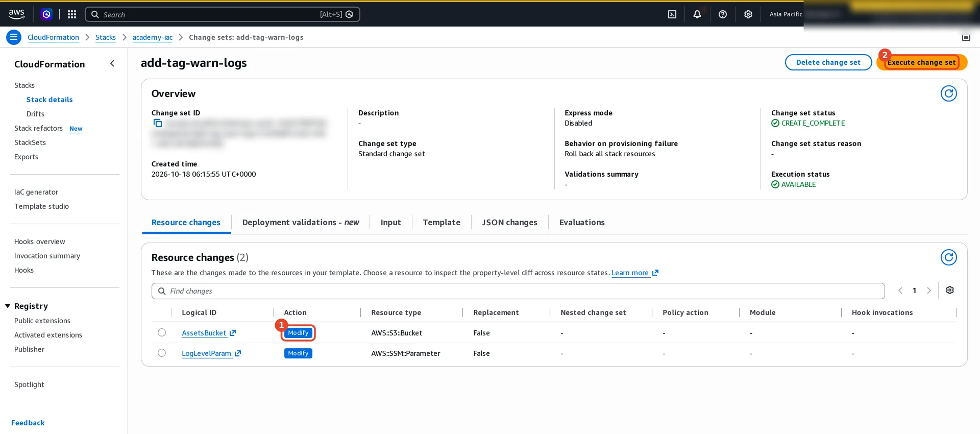Collapse the CloudFormation side navigation
This screenshot has height=434, width=980.
point(112,63)
